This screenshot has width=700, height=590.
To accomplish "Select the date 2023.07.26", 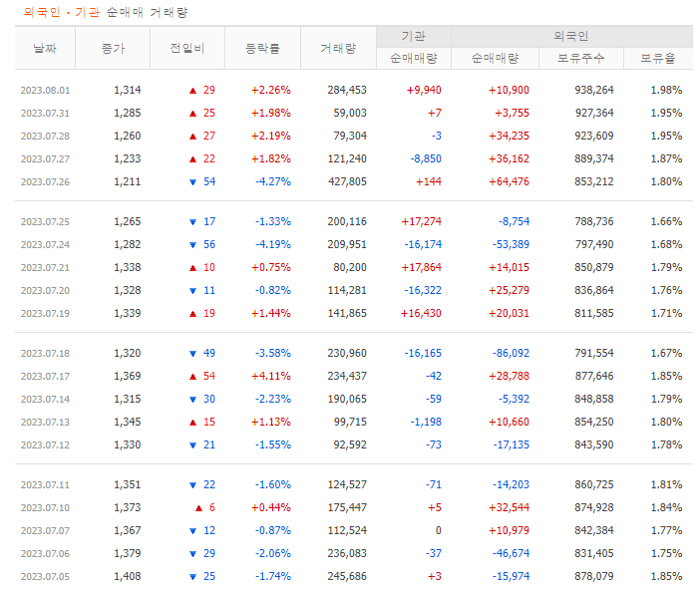I will click(x=45, y=181).
